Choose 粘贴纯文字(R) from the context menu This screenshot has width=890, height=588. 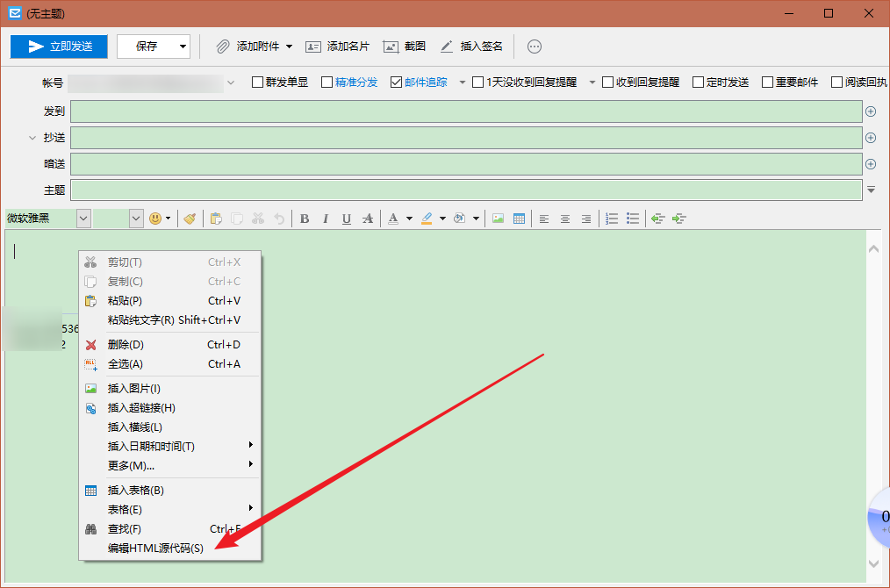tap(169, 320)
